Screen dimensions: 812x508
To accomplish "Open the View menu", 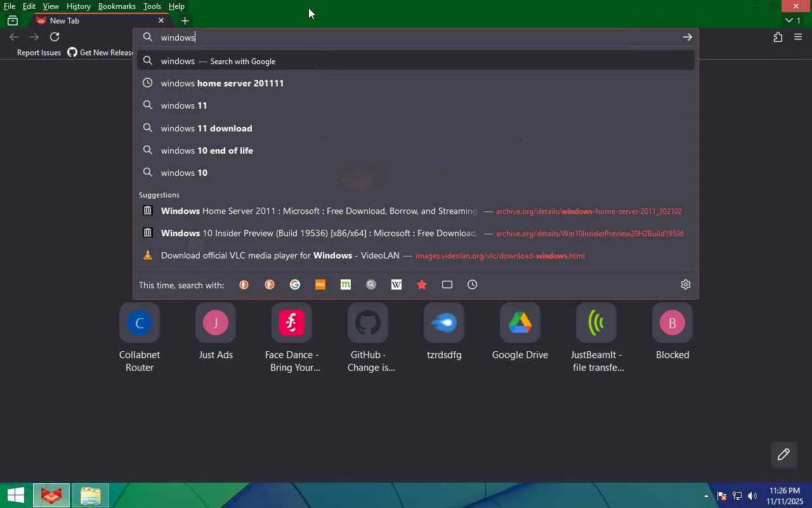I will tap(51, 6).
